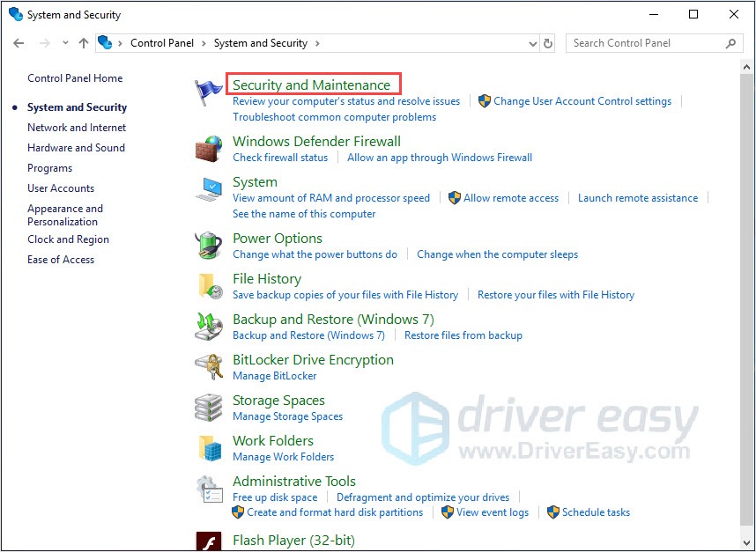
Task: Click the refresh icon in the address bar
Action: 548,42
